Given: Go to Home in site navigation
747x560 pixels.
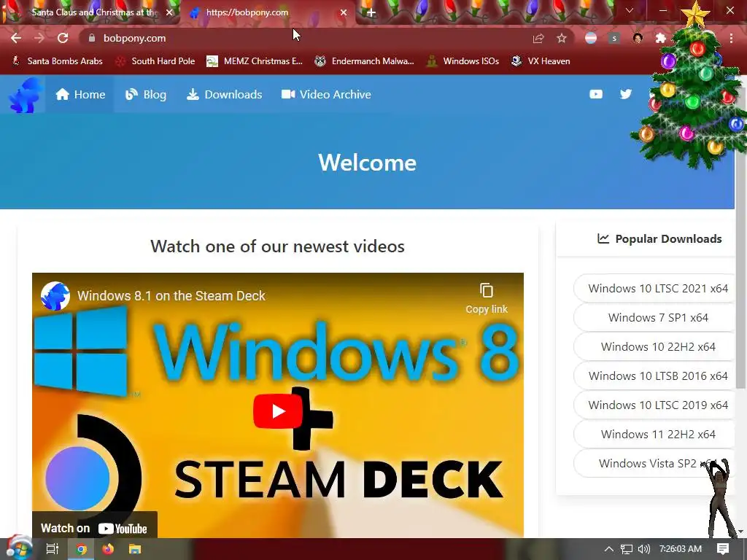Looking at the screenshot, I should coord(80,94).
